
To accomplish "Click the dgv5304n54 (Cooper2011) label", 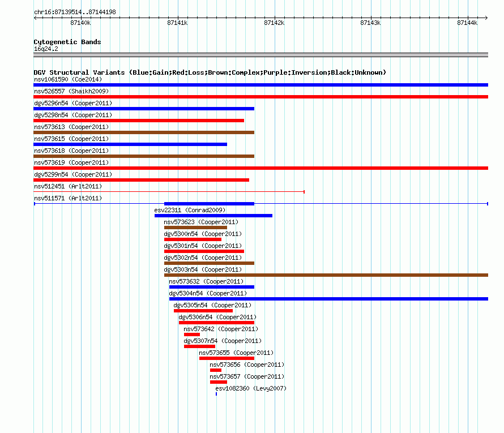I will (x=208, y=293).
